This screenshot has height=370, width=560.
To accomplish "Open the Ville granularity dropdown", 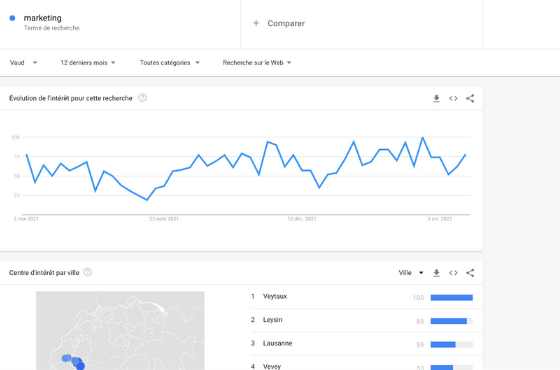I will tap(411, 273).
